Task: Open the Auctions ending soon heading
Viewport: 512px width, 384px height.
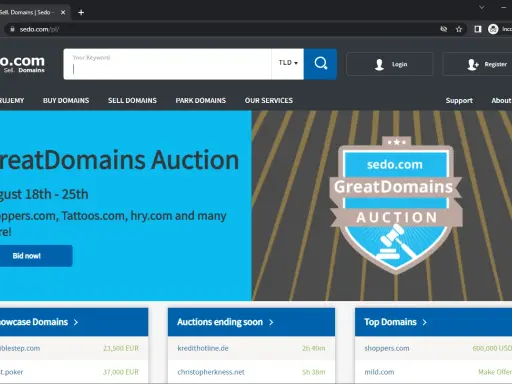Action: (220, 322)
